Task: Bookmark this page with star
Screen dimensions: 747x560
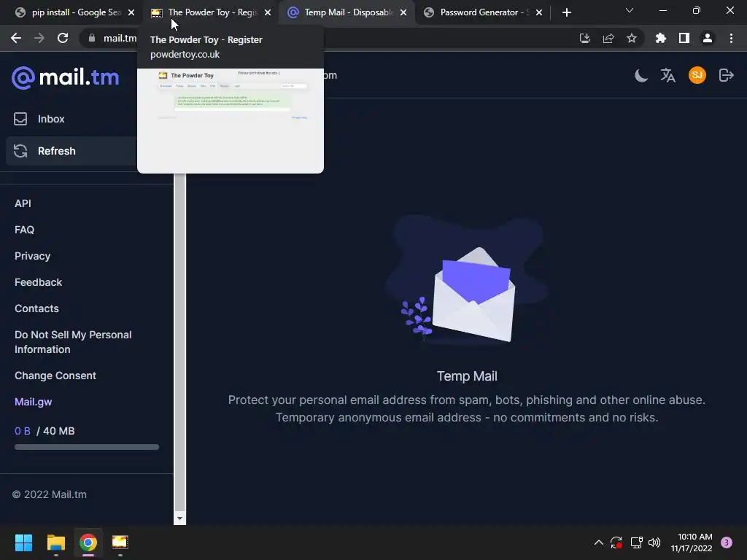Action: click(632, 38)
